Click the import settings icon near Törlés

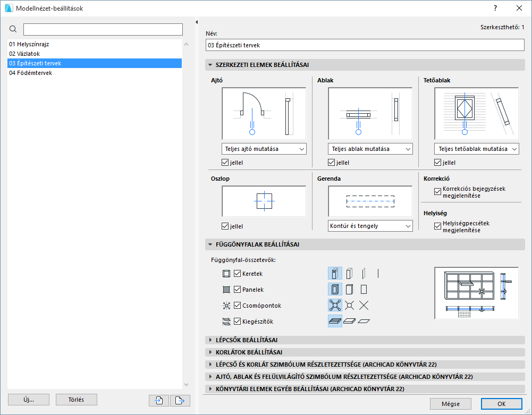pyautogui.click(x=158, y=400)
